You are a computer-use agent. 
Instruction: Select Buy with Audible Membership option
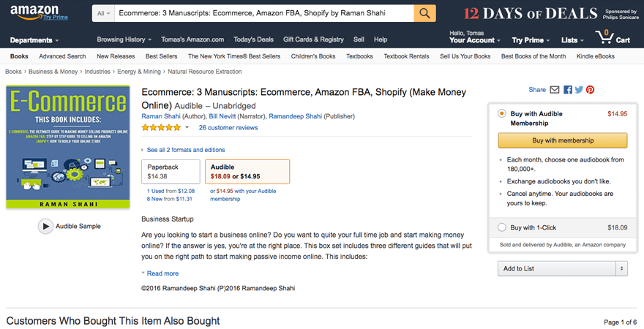coord(502,114)
